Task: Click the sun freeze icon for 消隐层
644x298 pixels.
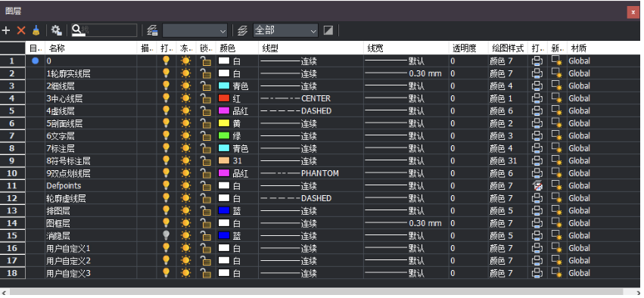Action: tap(186, 236)
